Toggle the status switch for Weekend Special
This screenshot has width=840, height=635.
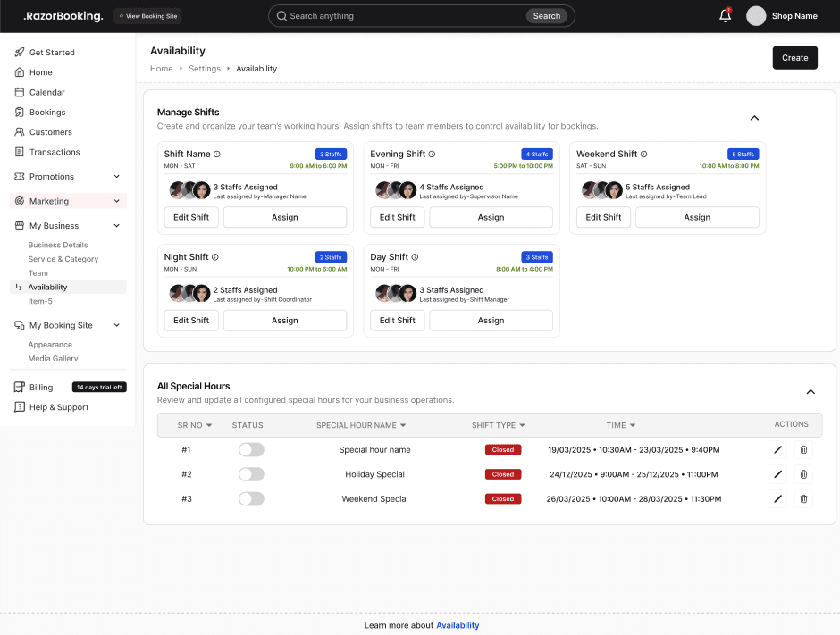(x=251, y=499)
